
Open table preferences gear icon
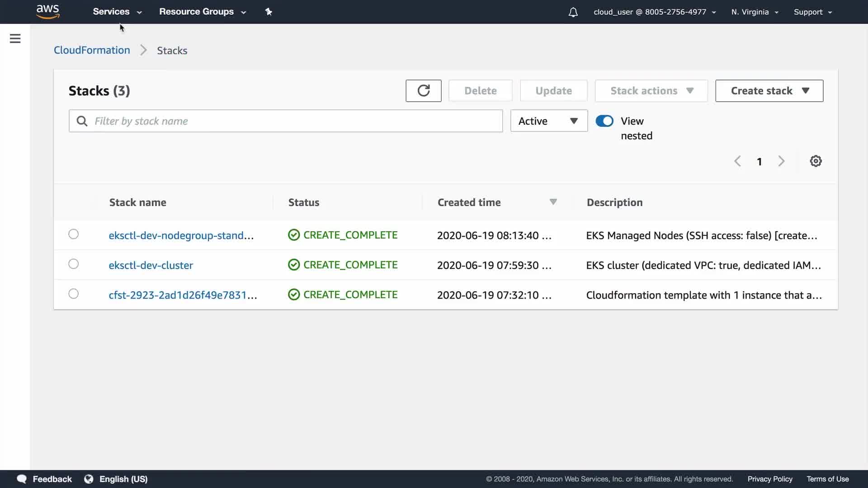pos(816,161)
